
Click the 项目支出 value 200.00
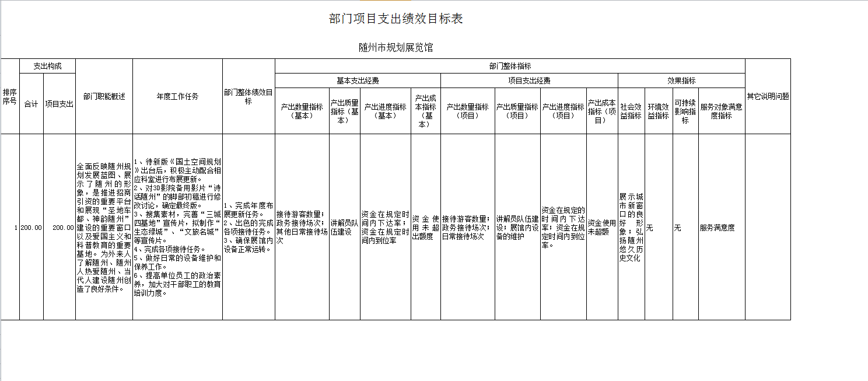[x=60, y=227]
